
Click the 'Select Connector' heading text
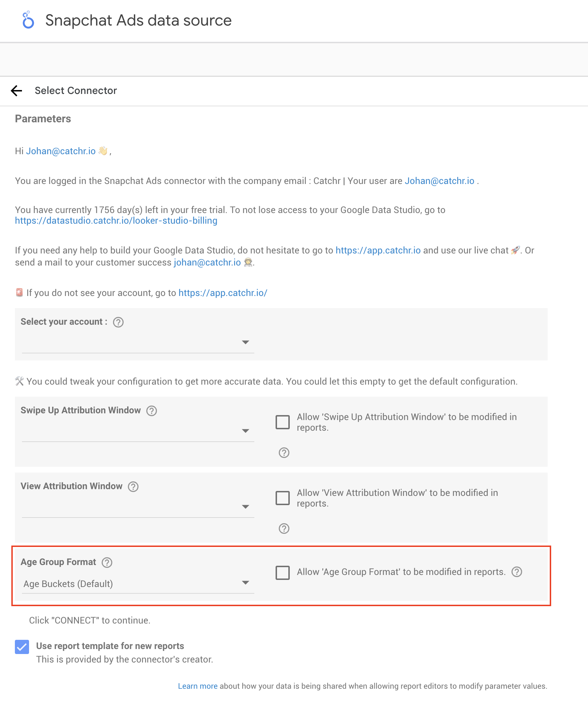76,91
